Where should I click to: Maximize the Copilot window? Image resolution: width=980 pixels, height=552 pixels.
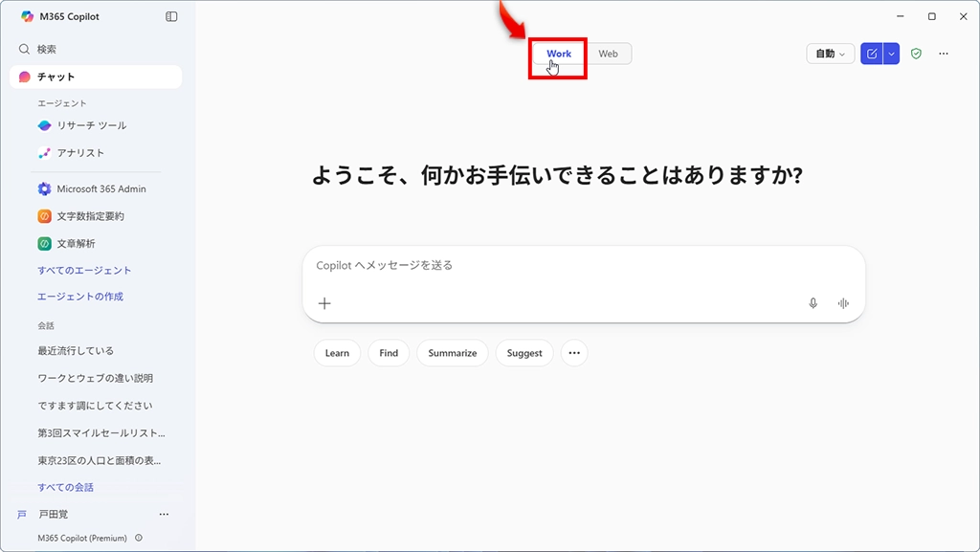point(932,16)
